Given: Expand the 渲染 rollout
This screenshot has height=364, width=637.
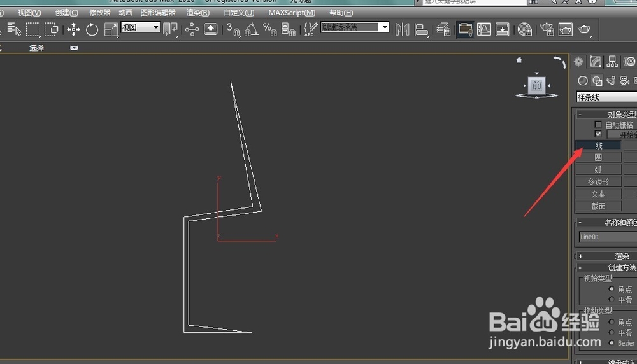Looking at the screenshot, I should (580, 256).
